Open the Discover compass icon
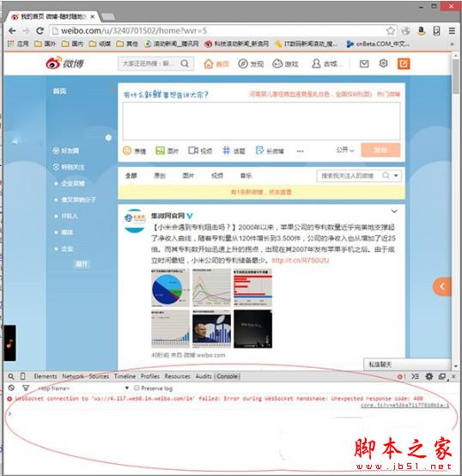 [243, 64]
